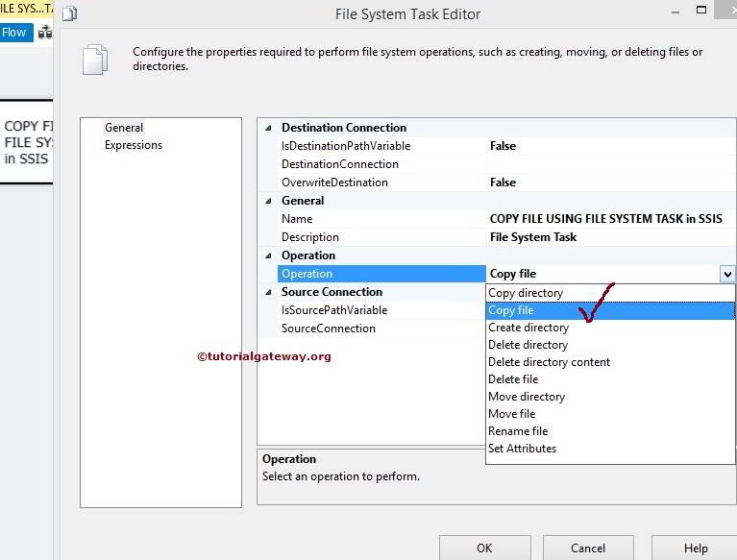
Task: Open the Operation dropdown arrow
Action: 727,274
